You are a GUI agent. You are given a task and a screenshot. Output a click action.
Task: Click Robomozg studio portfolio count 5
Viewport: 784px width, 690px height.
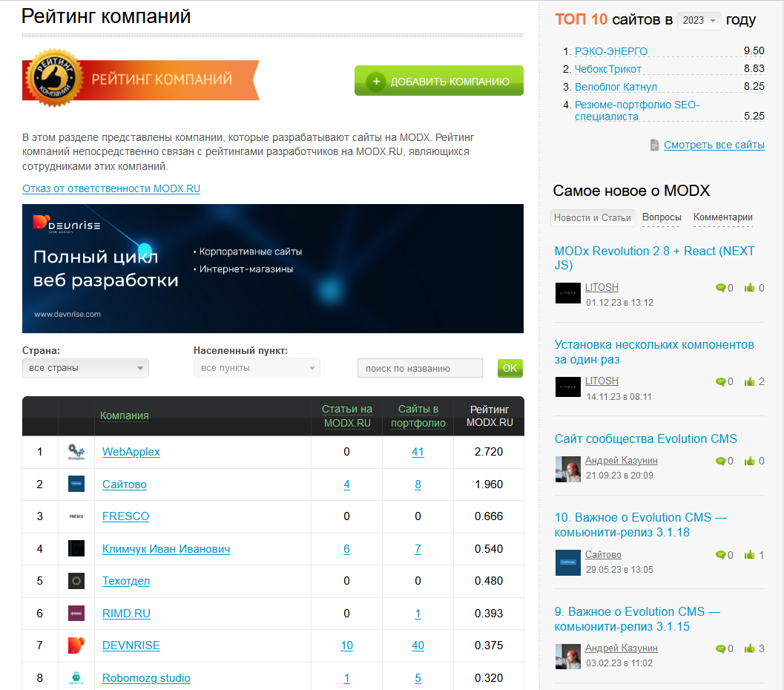point(418,677)
